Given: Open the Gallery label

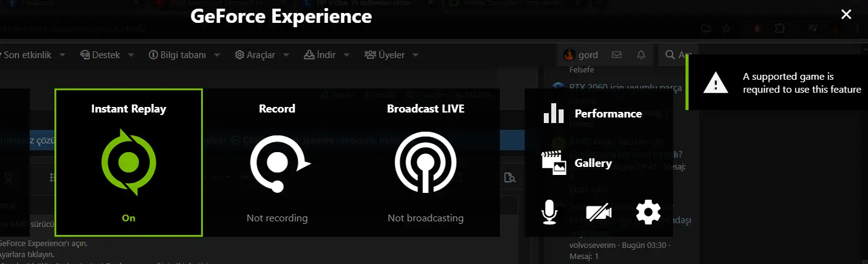Looking at the screenshot, I should (593, 163).
